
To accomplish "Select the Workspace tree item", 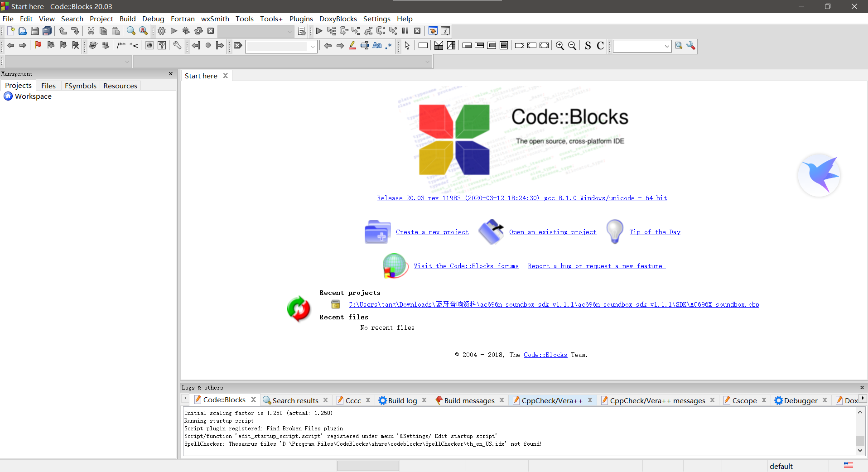I will (33, 96).
